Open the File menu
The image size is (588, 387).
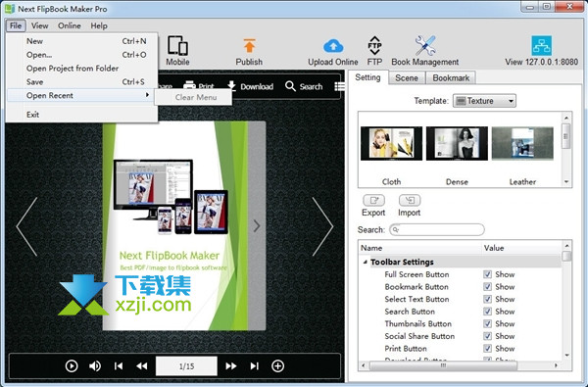[x=16, y=25]
